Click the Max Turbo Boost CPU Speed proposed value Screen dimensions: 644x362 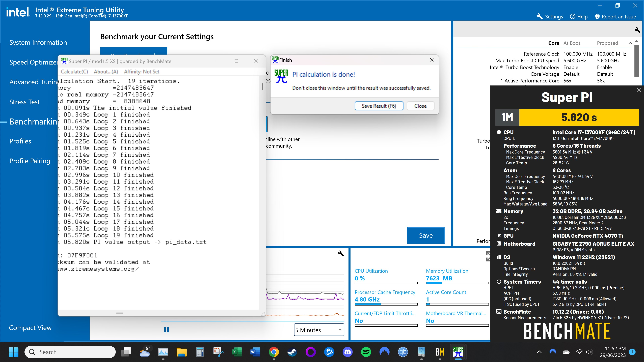click(x=608, y=61)
